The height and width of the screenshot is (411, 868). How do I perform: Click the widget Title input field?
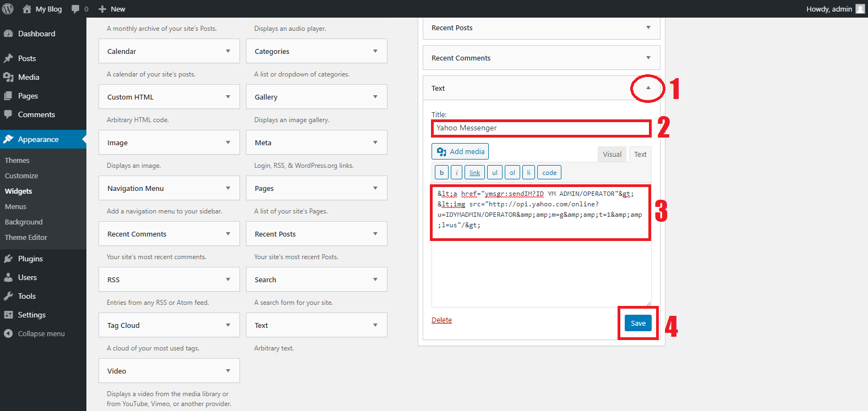[x=541, y=128]
